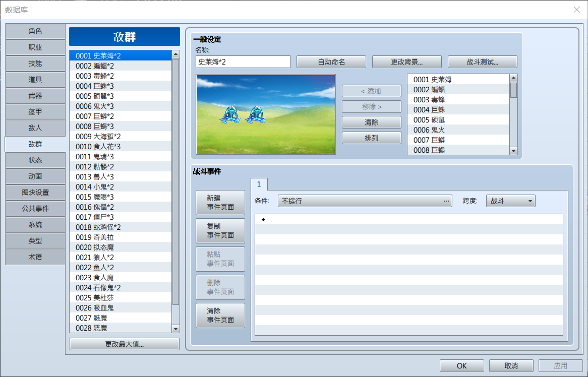Select enemy 0001 史莱姆 in enemy list

458,80
